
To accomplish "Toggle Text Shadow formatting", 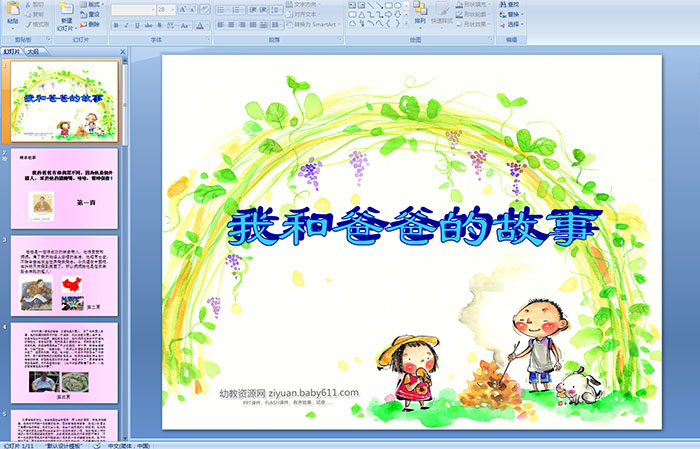I will [159, 25].
